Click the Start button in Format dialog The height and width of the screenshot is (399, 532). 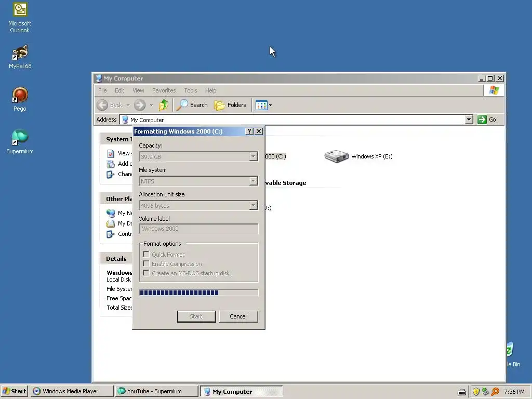click(x=196, y=316)
